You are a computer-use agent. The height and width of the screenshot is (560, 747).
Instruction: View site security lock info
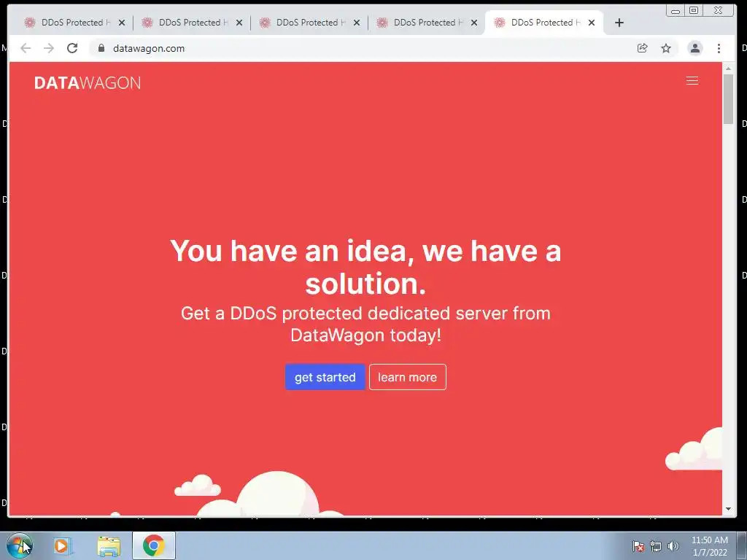tap(101, 48)
